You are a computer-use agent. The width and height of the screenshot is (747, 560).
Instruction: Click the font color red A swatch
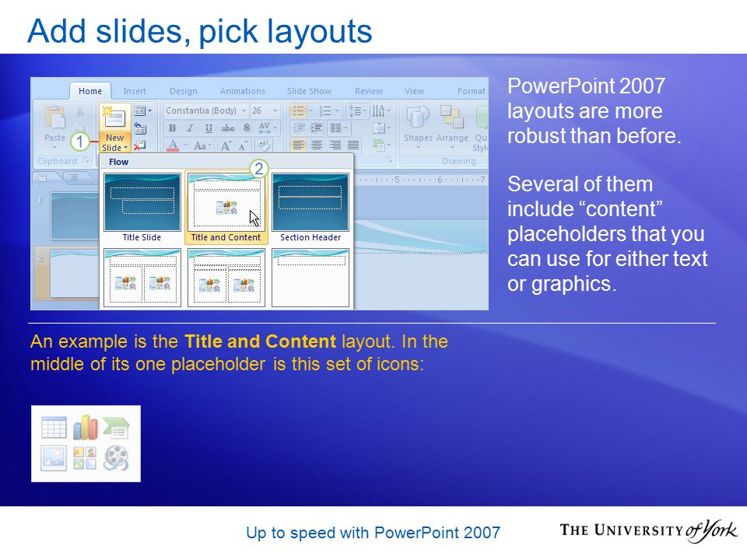(x=173, y=145)
